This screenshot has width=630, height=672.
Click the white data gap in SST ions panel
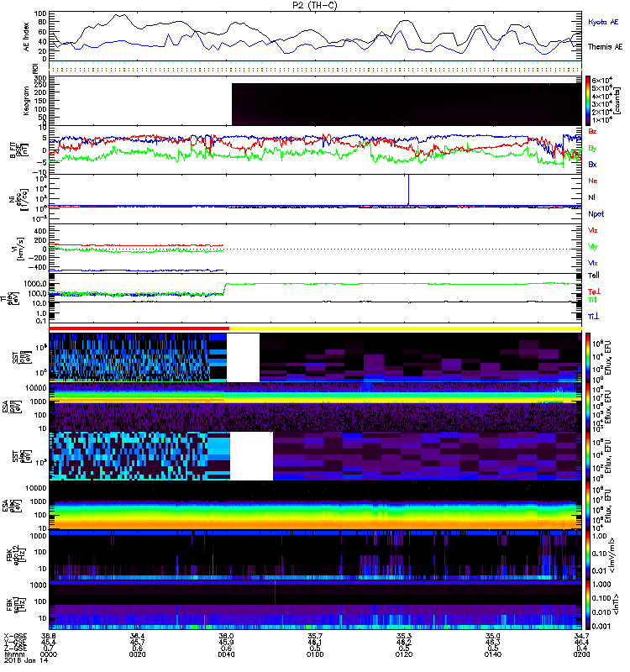pyautogui.click(x=243, y=358)
